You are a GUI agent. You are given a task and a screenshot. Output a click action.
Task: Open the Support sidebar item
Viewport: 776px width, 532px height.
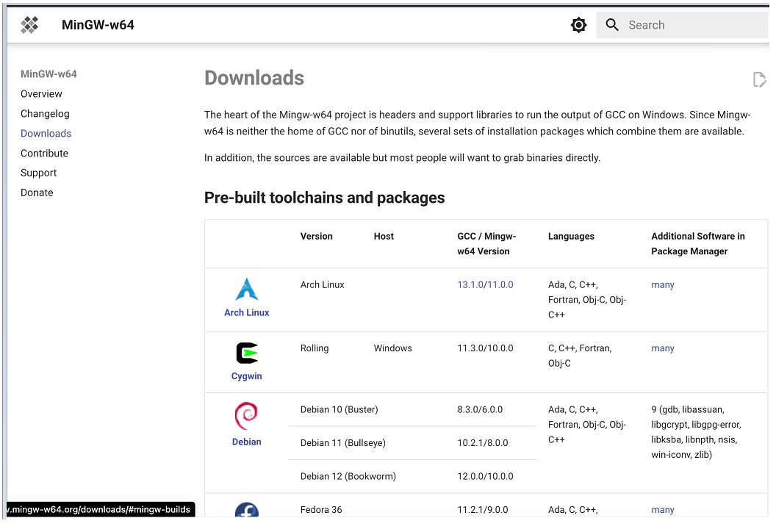[x=39, y=173]
